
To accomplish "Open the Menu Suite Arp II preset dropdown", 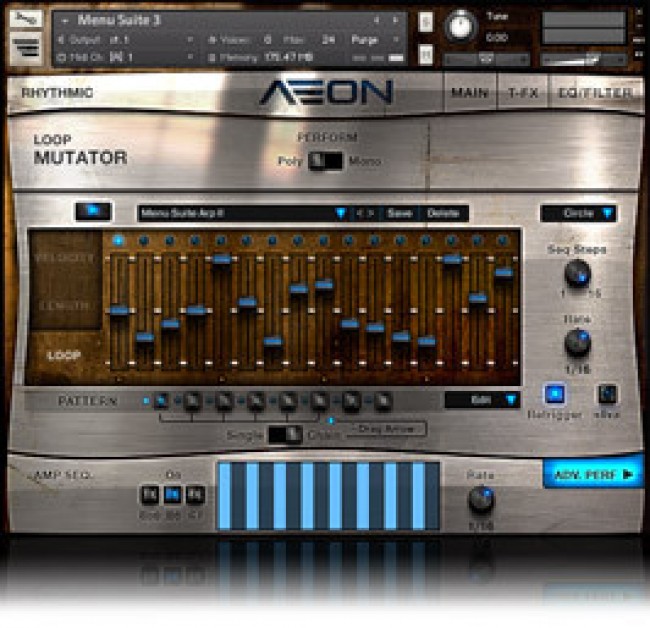I will click(340, 213).
